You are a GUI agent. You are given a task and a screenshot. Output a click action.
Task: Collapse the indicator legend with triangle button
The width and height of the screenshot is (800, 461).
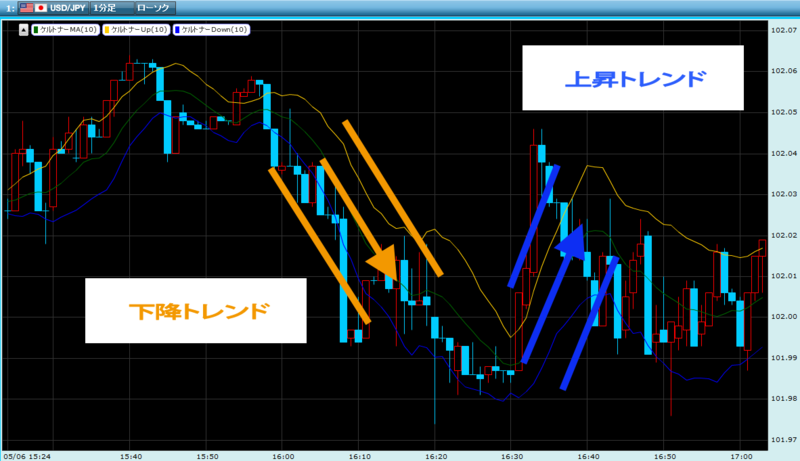pos(23,30)
